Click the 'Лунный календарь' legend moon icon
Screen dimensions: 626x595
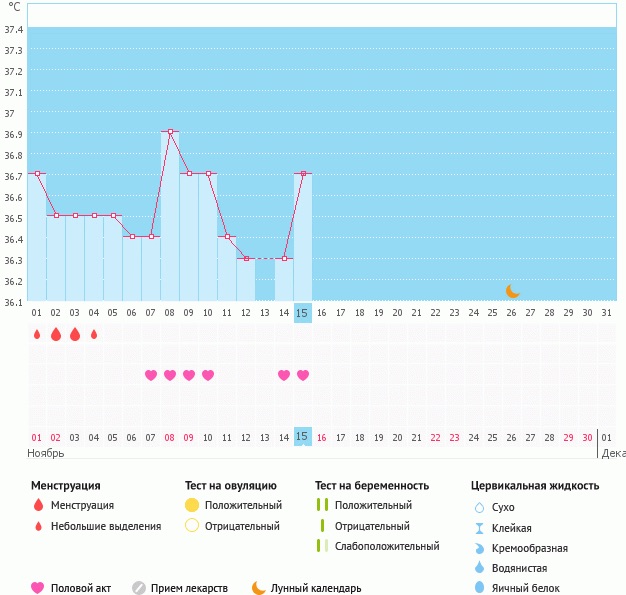pos(259,588)
